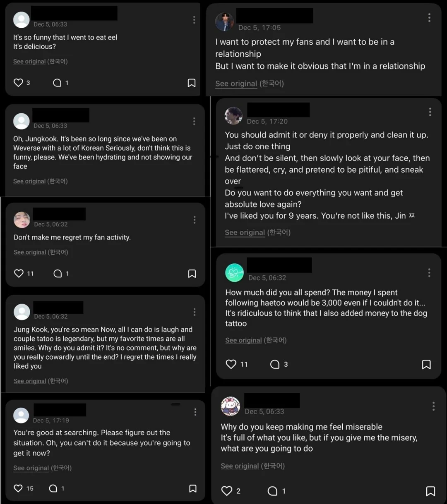This screenshot has width=447, height=504.
Task: Open the teal avatar's profile picture
Action: pyautogui.click(x=234, y=273)
